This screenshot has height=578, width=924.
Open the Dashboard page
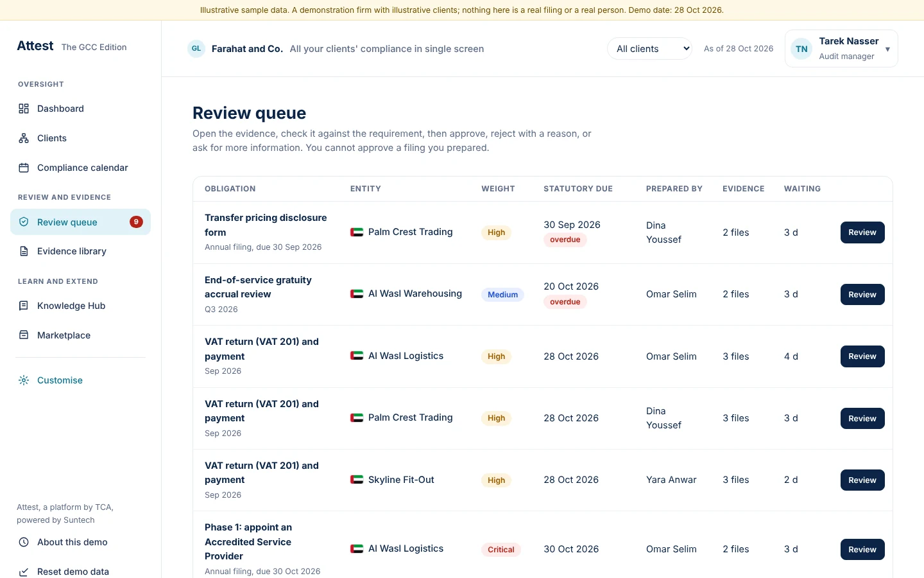80,109
